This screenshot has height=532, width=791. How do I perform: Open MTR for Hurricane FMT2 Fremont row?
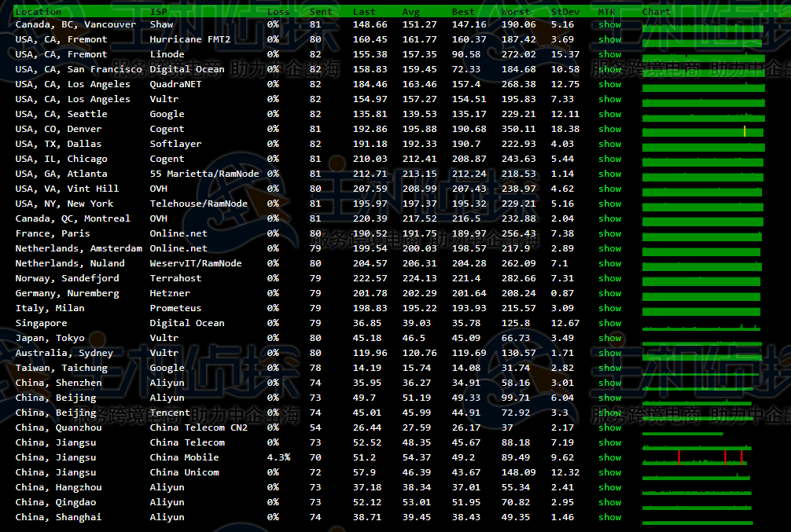[x=609, y=39]
